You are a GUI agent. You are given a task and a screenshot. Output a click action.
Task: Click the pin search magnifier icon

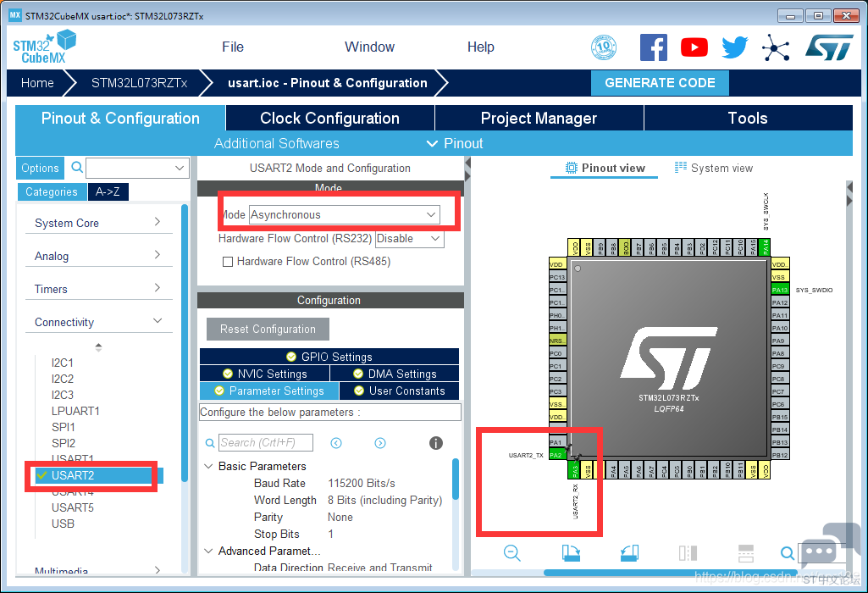(x=787, y=552)
